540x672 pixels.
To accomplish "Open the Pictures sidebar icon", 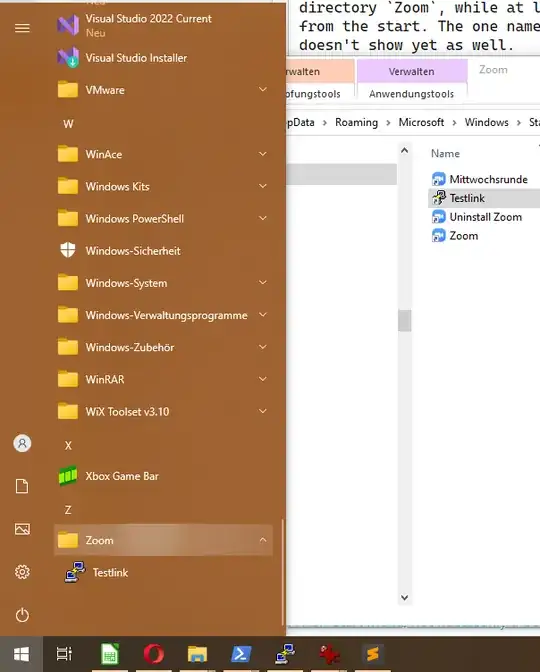I will tap(22, 529).
